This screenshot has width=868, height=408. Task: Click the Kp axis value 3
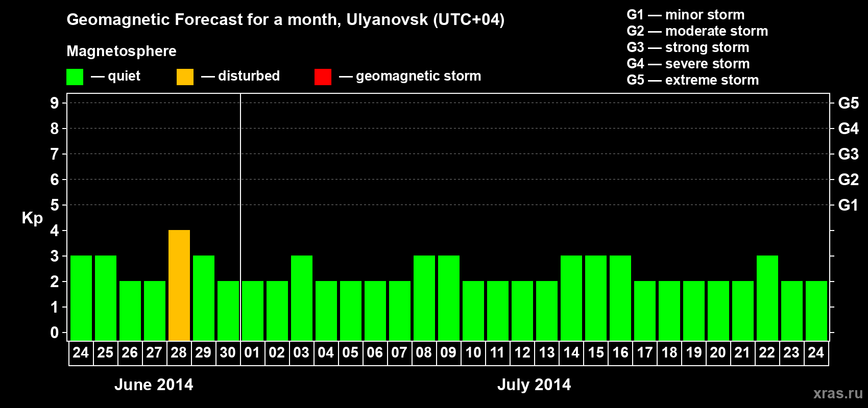[x=55, y=256]
